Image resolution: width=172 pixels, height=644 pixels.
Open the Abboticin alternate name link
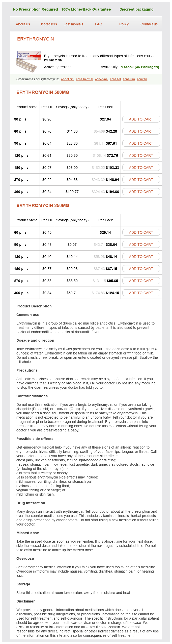pos(67,79)
